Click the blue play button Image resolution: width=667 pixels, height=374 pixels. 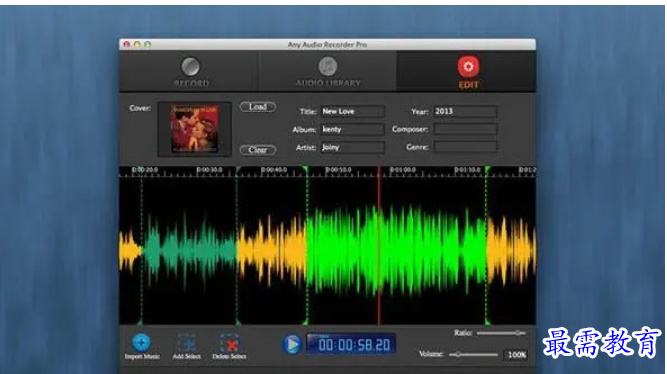coord(292,344)
